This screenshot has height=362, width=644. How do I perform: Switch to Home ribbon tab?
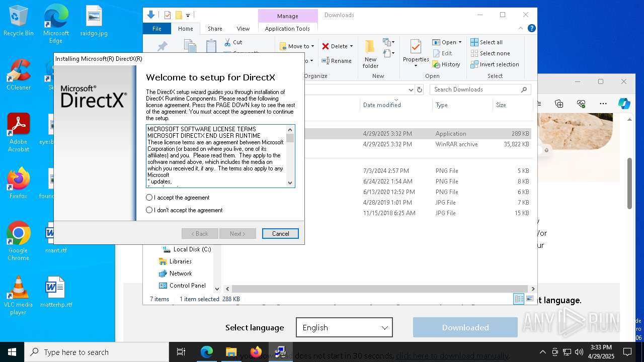point(185,29)
